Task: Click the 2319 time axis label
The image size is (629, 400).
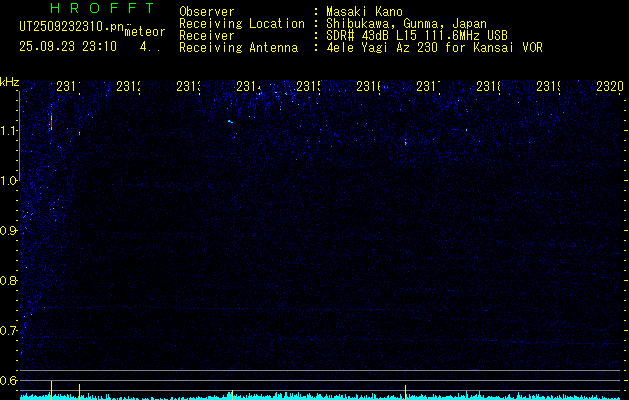Action: click(548, 86)
